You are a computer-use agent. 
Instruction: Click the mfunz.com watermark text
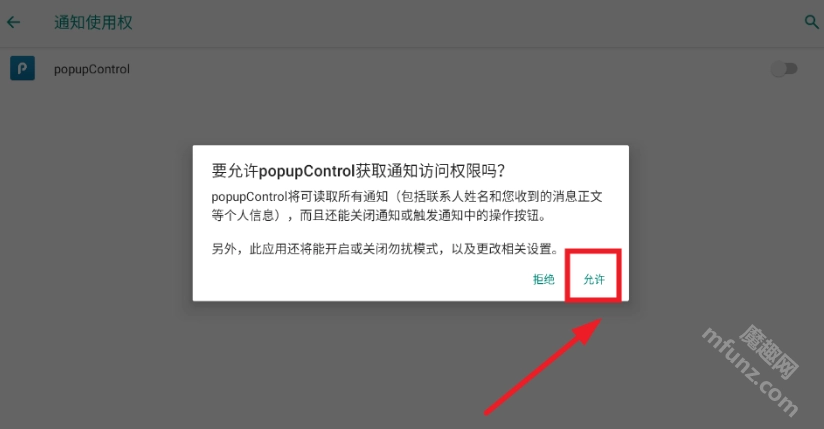pos(750,372)
